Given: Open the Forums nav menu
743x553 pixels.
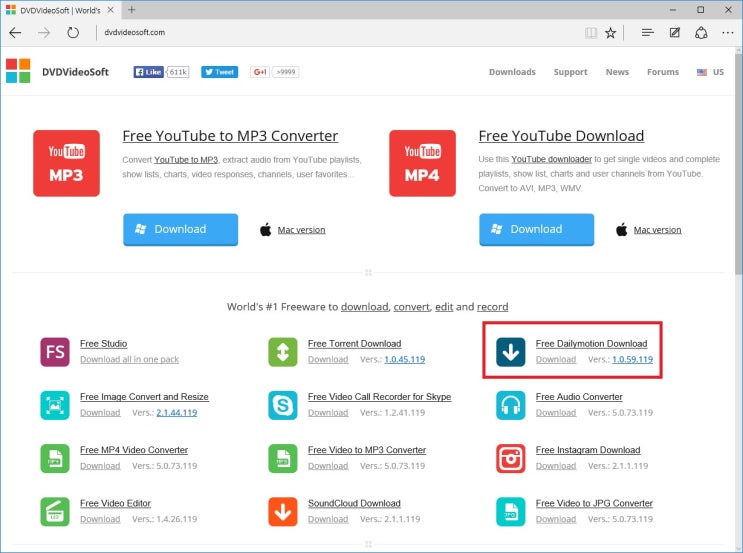Looking at the screenshot, I should click(x=663, y=72).
